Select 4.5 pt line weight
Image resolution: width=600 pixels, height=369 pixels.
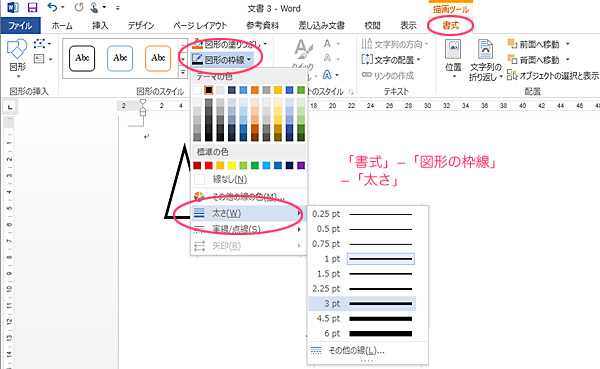[x=362, y=318]
